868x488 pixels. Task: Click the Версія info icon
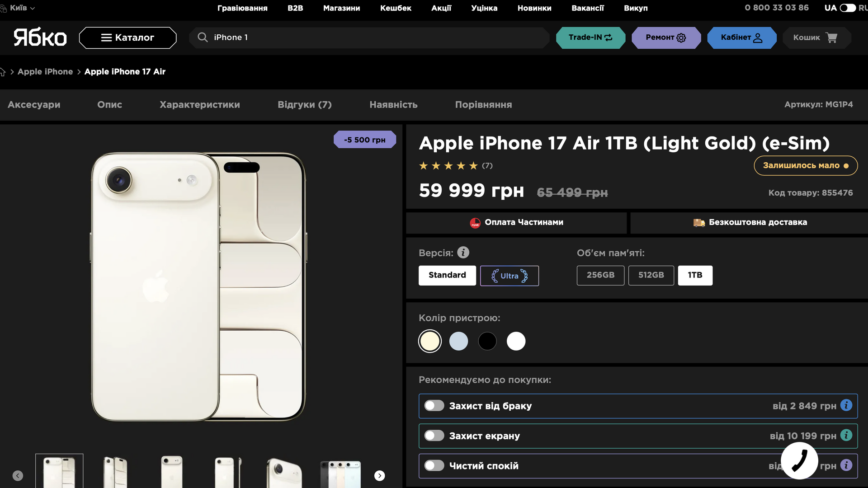coord(463,253)
